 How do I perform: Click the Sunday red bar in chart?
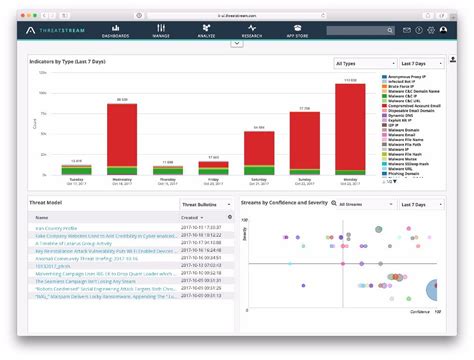click(305, 141)
